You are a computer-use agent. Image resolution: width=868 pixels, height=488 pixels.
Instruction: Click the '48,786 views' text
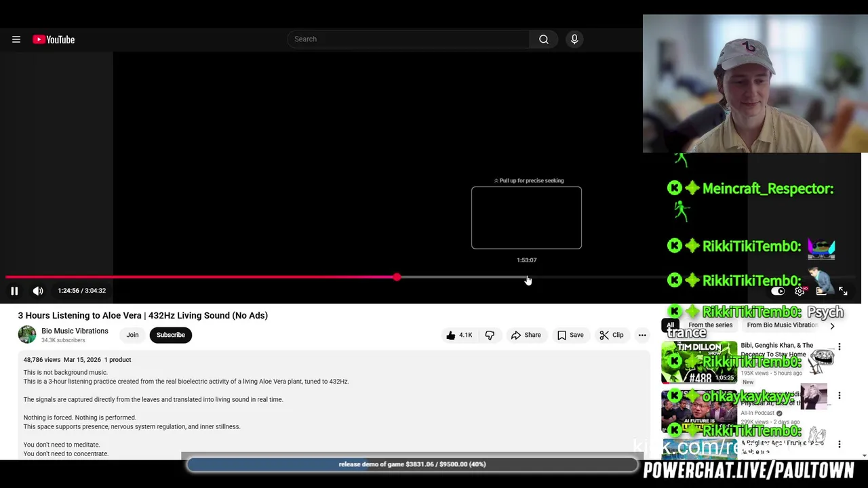[42, 360]
